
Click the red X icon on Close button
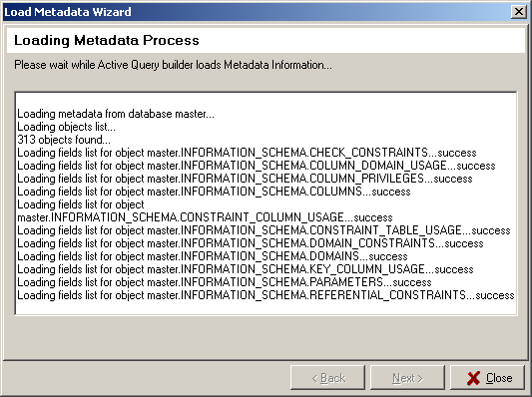coord(473,378)
